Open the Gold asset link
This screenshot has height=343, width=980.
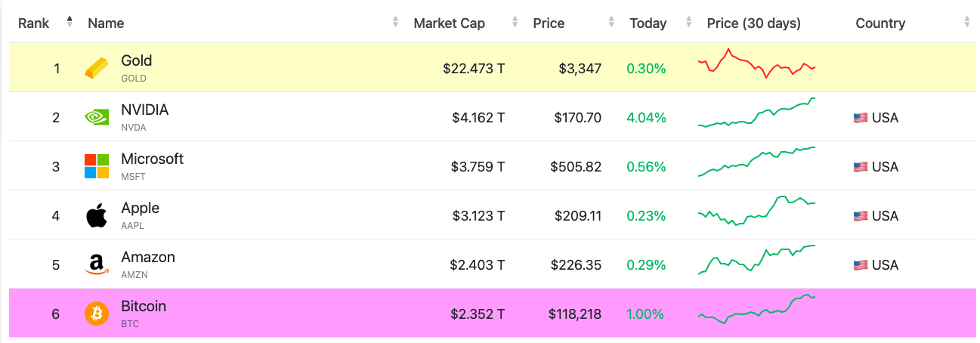(x=137, y=60)
